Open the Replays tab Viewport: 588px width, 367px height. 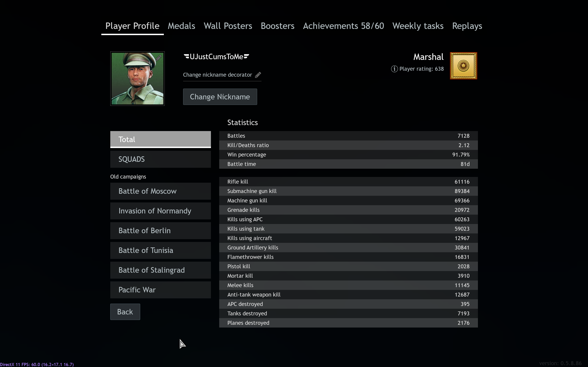467,26
